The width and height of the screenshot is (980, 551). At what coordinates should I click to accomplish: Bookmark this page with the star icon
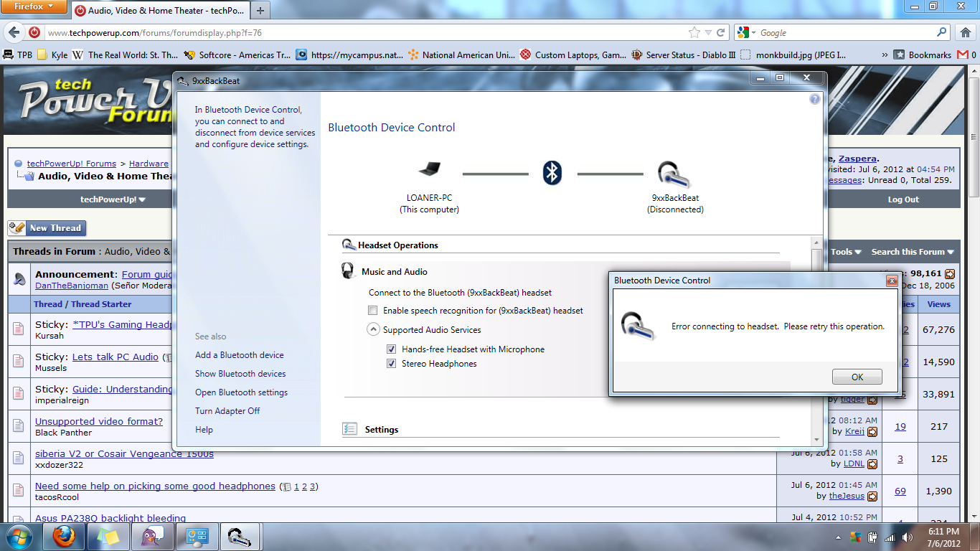[694, 33]
